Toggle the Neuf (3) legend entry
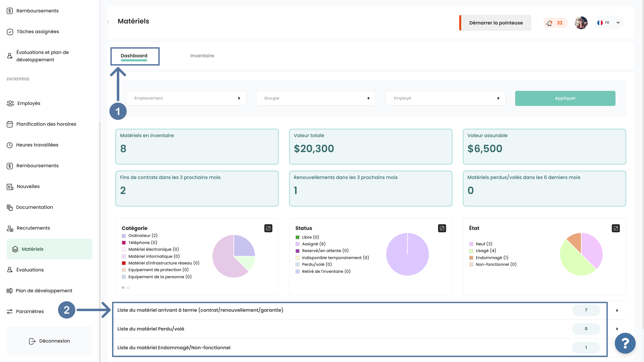 [481, 244]
